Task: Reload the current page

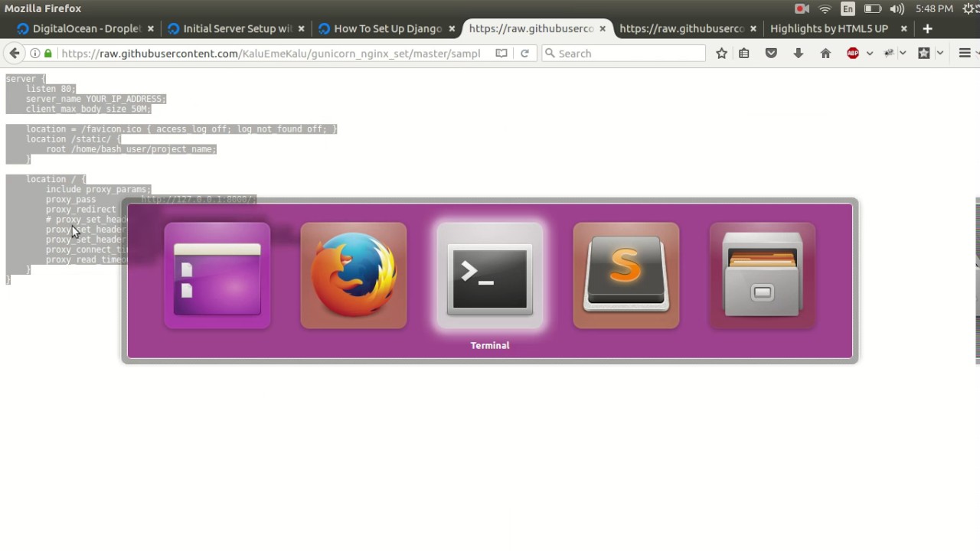Action: tap(524, 54)
